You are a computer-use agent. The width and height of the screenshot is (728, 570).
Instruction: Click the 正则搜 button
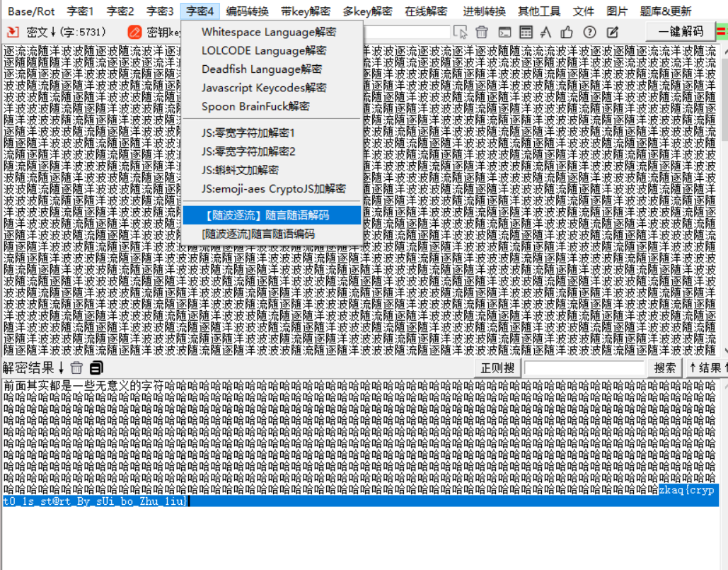(x=498, y=368)
